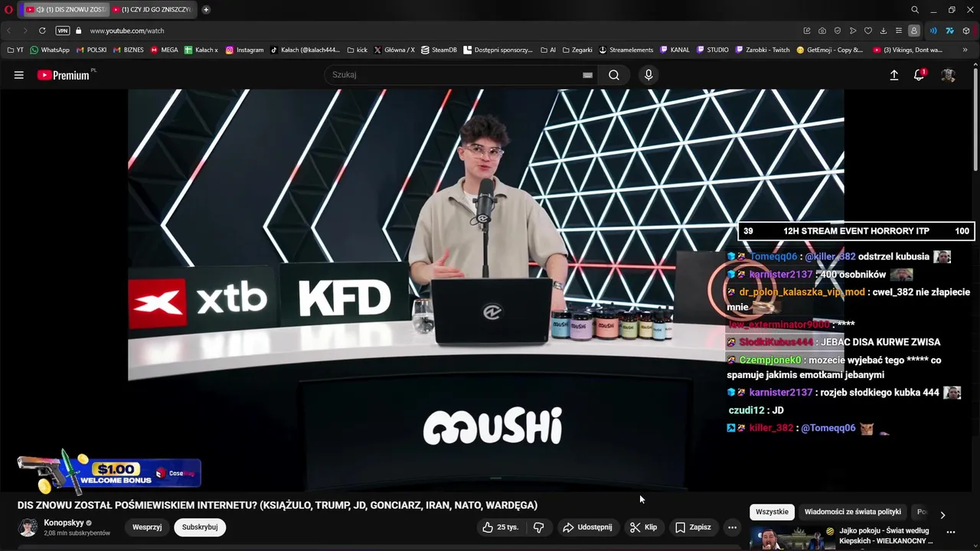980x551 pixels.
Task: Dislike the video with thumbs down
Action: [x=538, y=527]
